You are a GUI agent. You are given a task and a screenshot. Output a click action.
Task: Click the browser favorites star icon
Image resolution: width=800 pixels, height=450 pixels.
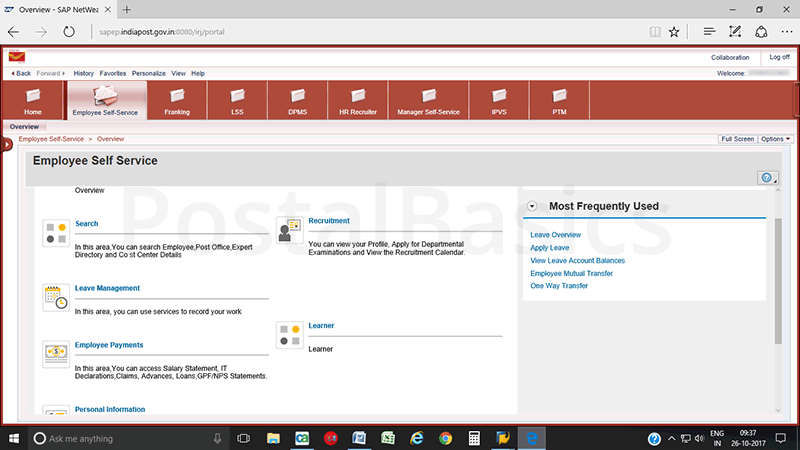[x=674, y=32]
